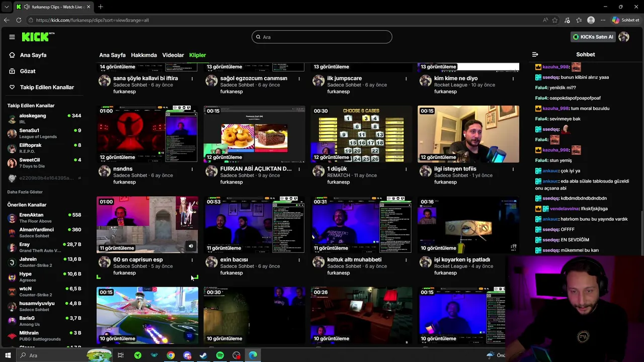Open Steam from the taskbar
This screenshot has width=644, height=362.
(203, 355)
